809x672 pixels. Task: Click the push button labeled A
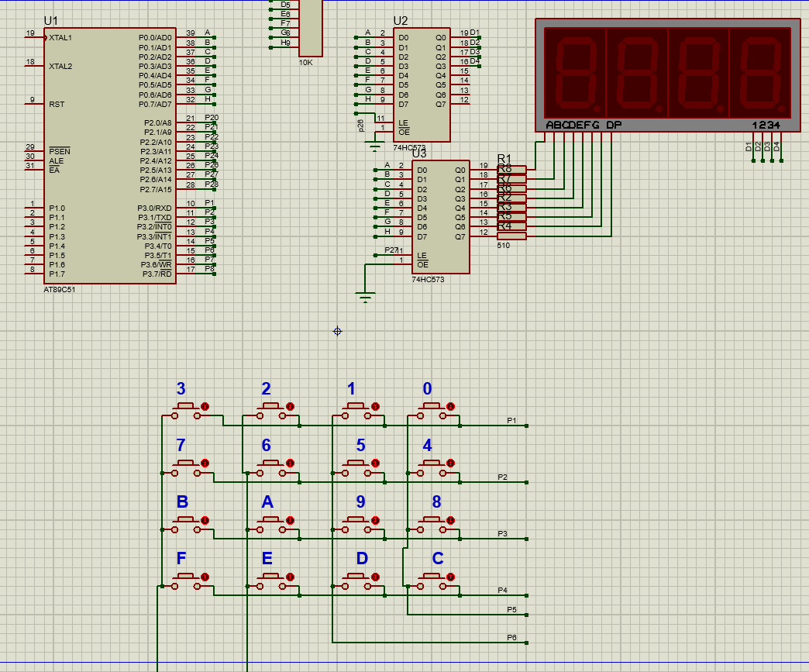pyautogui.click(x=271, y=526)
